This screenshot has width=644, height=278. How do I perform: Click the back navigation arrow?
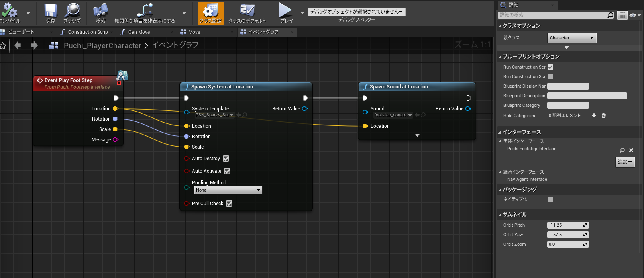tap(18, 45)
